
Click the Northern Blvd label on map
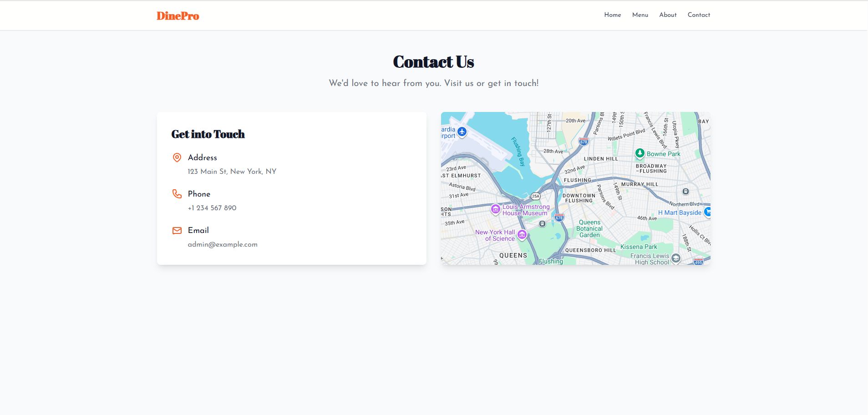point(684,204)
